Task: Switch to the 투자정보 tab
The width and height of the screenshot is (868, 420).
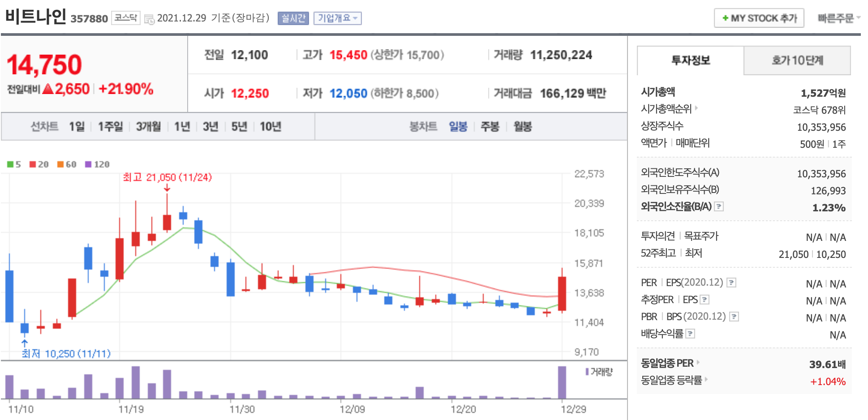Action: point(690,60)
